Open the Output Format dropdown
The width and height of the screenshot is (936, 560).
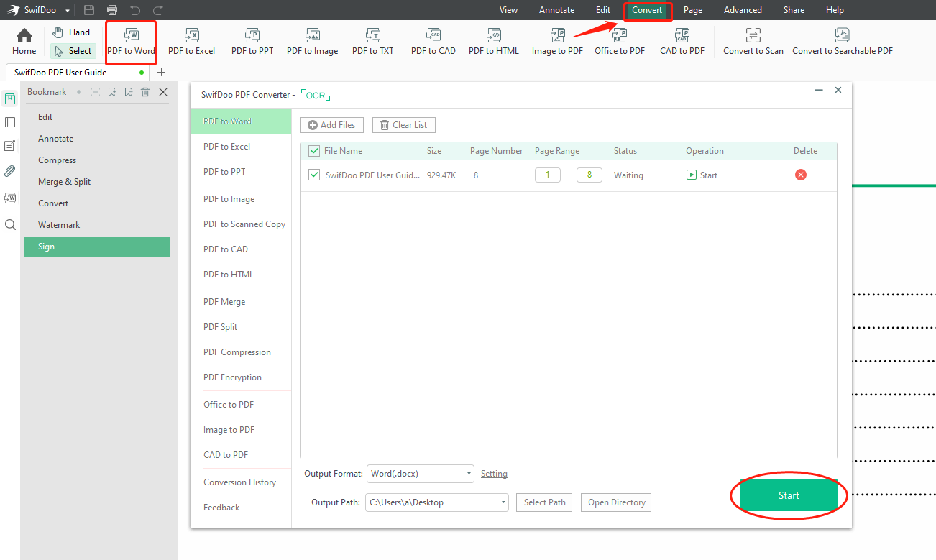coord(421,474)
